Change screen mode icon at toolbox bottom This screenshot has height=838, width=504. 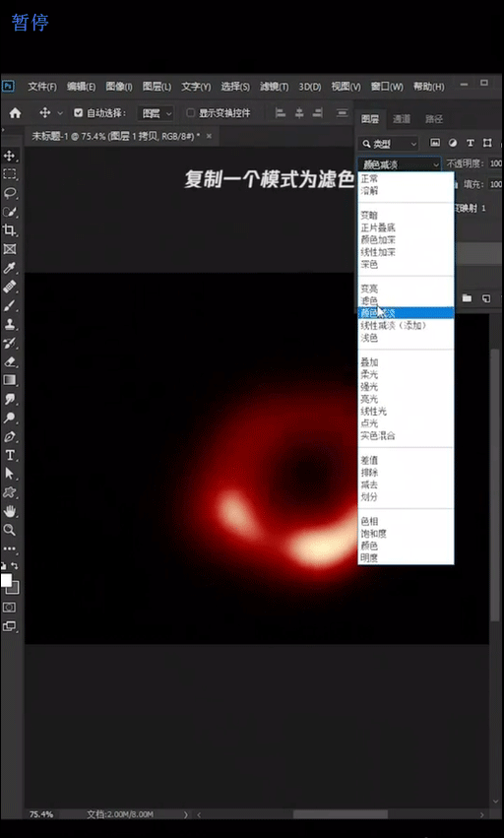click(x=9, y=626)
